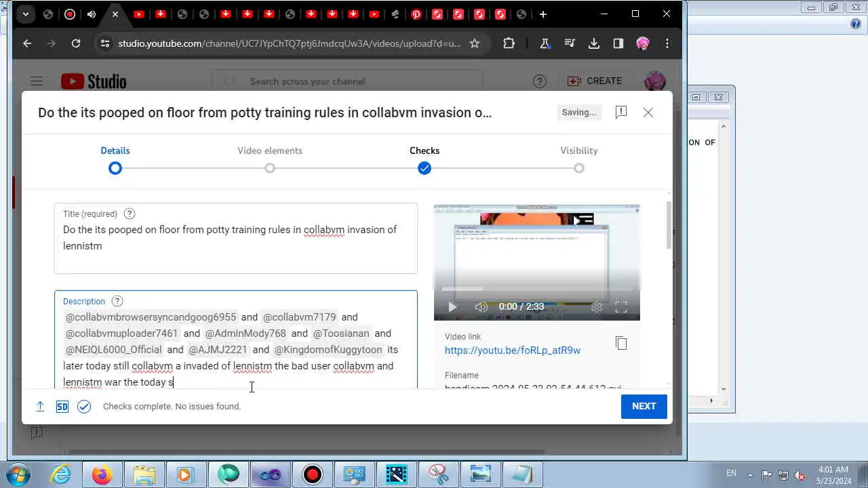Click the @KingdomofKuggytoon mention
Viewport: 868px width, 488px height.
328,350
